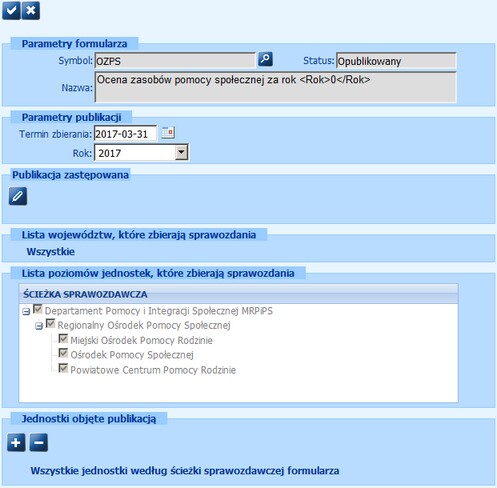Collapse the Departament Pomocy tree node
497x488 pixels.
click(x=26, y=312)
